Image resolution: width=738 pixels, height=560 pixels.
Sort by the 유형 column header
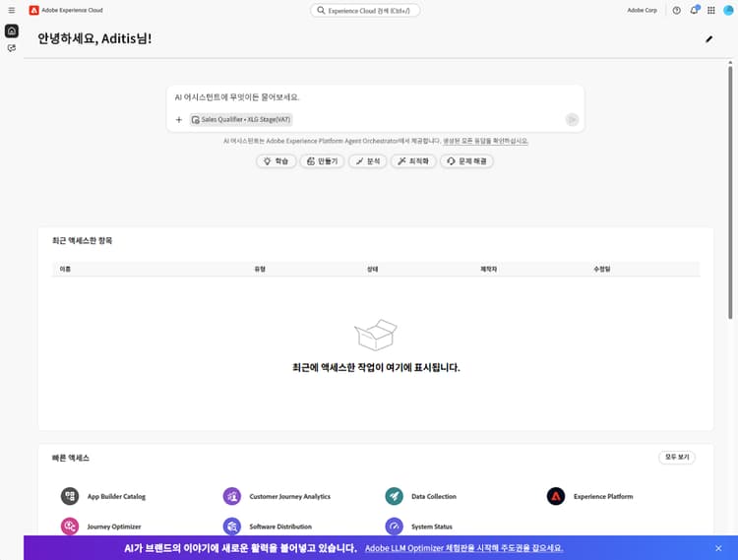pyautogui.click(x=260, y=270)
